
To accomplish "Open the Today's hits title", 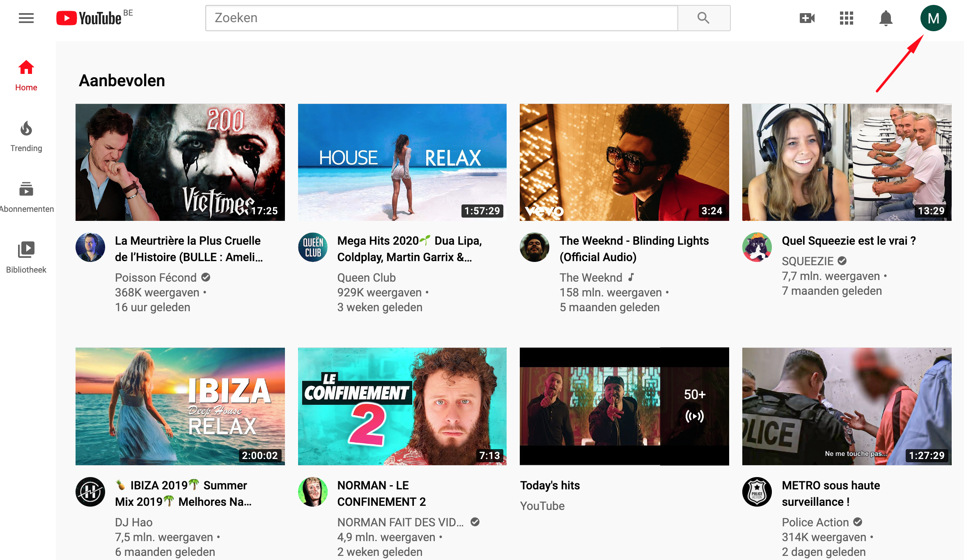I will [550, 485].
